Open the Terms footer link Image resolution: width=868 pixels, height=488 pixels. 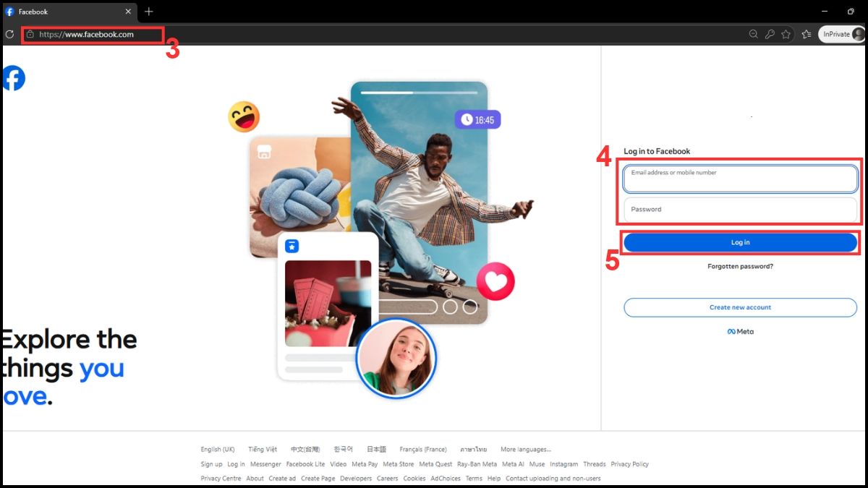coord(474,479)
